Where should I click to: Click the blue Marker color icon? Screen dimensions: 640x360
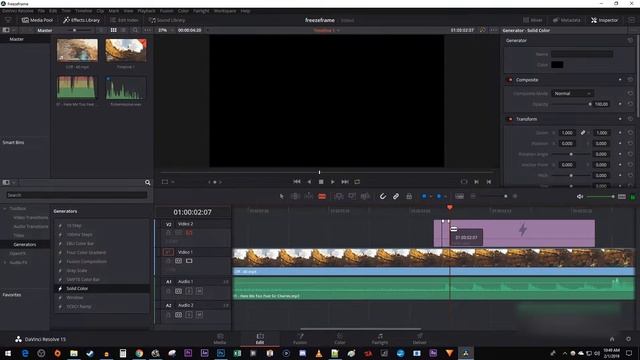click(x=439, y=196)
